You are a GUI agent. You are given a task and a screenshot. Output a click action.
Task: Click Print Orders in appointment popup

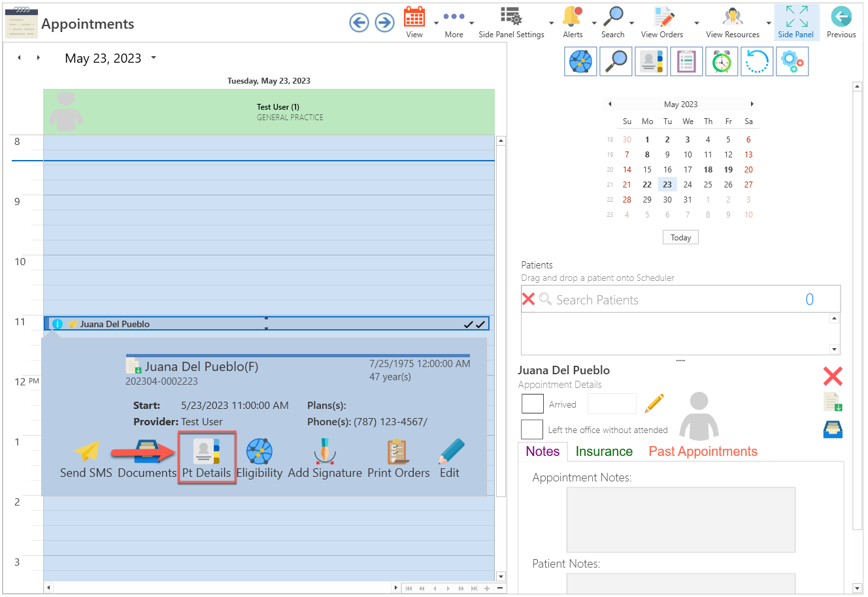[x=399, y=460]
